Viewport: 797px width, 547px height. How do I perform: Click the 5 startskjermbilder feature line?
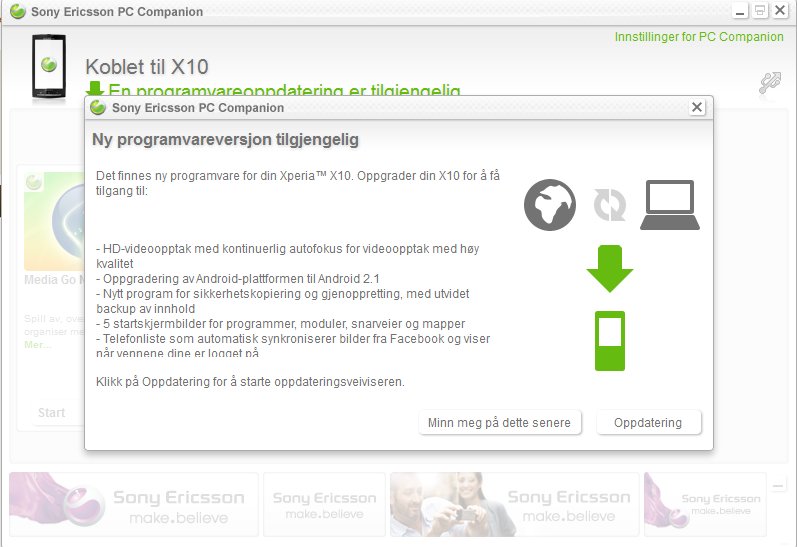(281, 324)
